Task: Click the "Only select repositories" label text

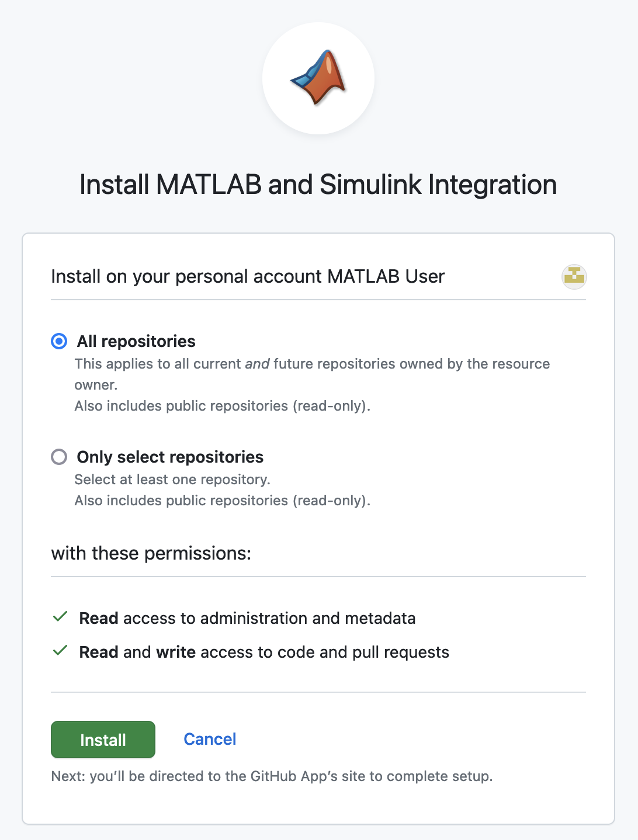Action: (170, 457)
